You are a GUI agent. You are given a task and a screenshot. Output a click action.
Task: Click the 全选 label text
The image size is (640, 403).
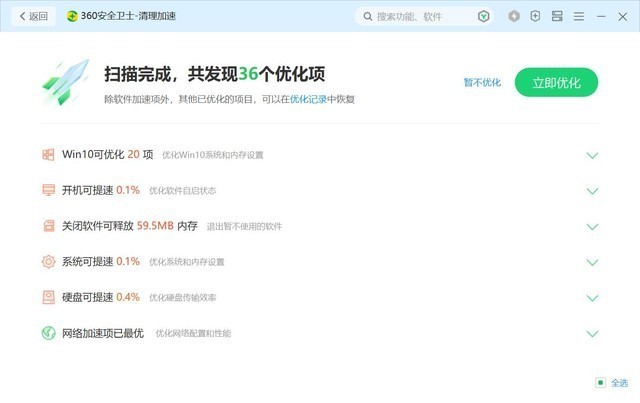(619, 383)
